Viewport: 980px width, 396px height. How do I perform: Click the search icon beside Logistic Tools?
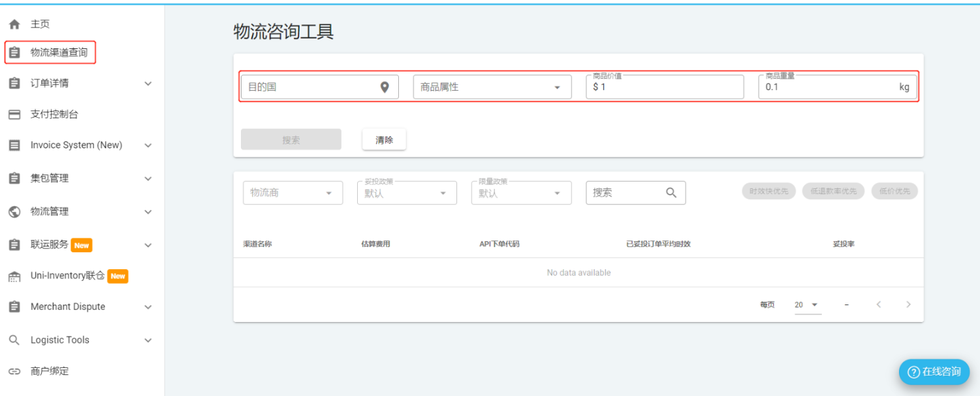[x=14, y=340]
